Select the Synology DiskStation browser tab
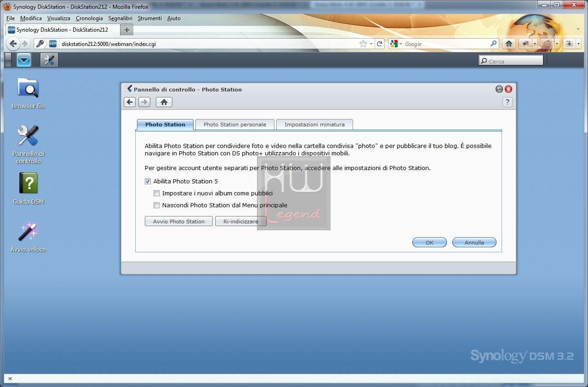The width and height of the screenshot is (588, 387). coord(63,30)
